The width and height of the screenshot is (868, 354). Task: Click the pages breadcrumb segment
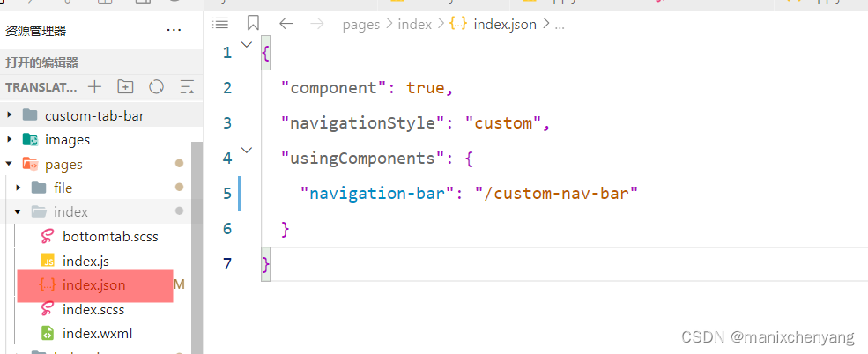[x=361, y=25]
